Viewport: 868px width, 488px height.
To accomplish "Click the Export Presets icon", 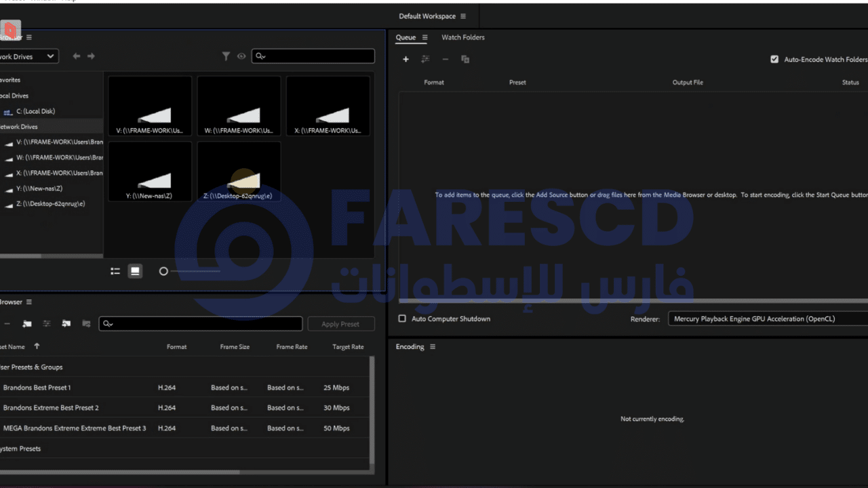I will (86, 324).
